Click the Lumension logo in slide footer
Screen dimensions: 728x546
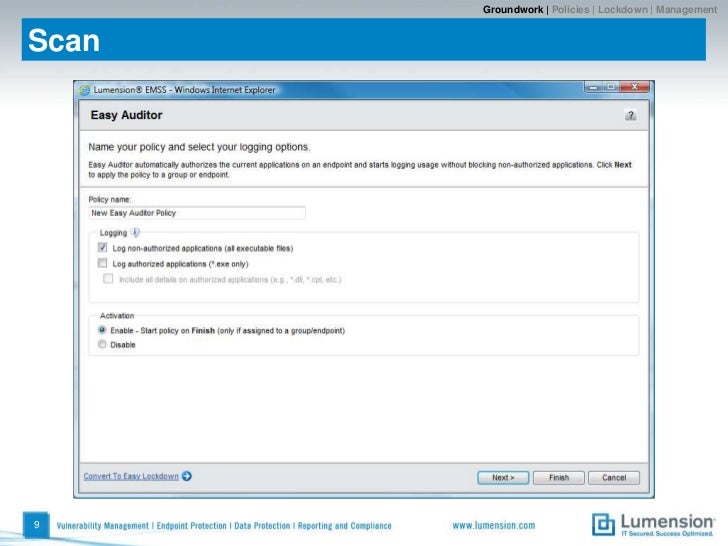pos(653,525)
